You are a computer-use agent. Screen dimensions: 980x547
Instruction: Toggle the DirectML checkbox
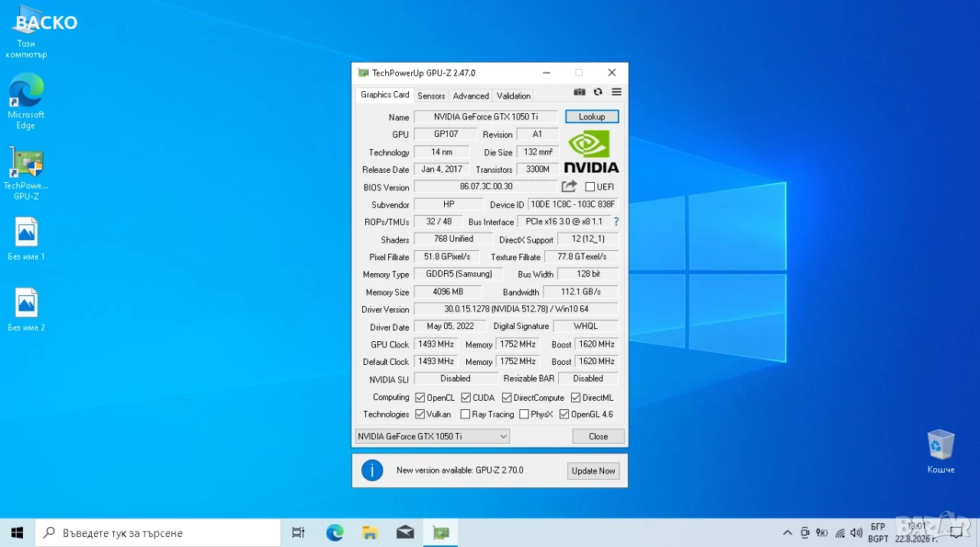[x=576, y=398]
